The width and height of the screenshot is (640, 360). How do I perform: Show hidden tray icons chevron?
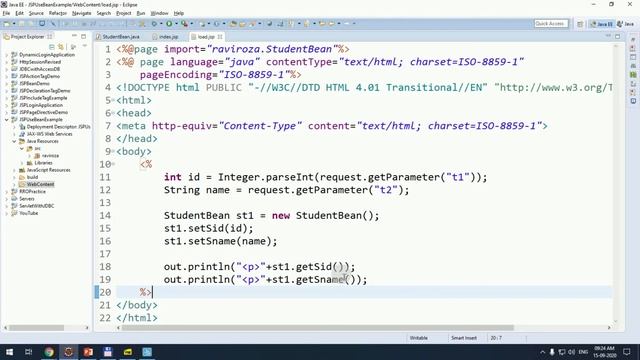click(542, 352)
